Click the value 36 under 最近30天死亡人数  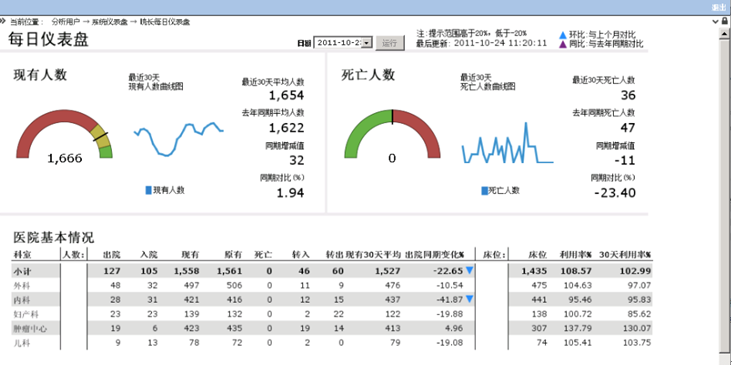(x=628, y=95)
